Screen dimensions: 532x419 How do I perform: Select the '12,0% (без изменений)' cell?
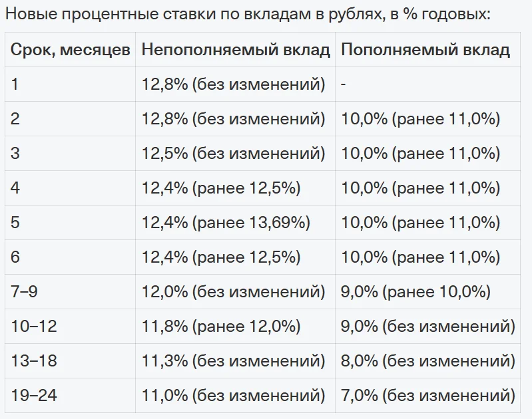point(236,291)
